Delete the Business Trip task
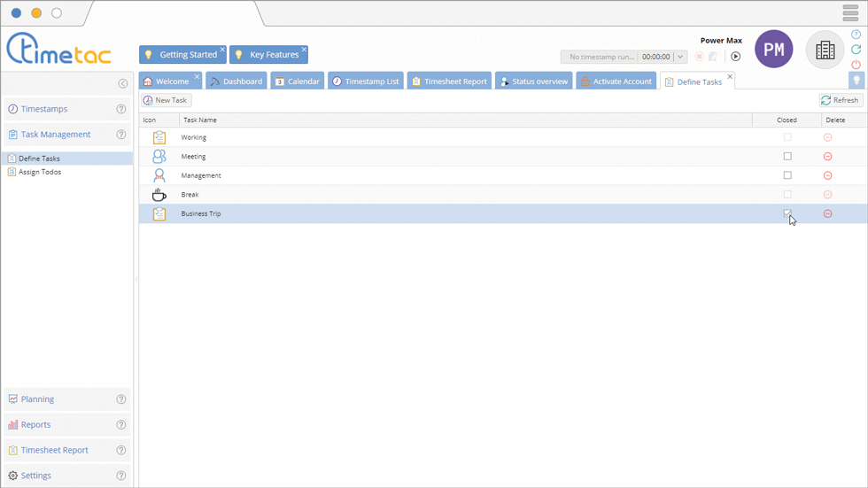868x488 pixels. 827,213
